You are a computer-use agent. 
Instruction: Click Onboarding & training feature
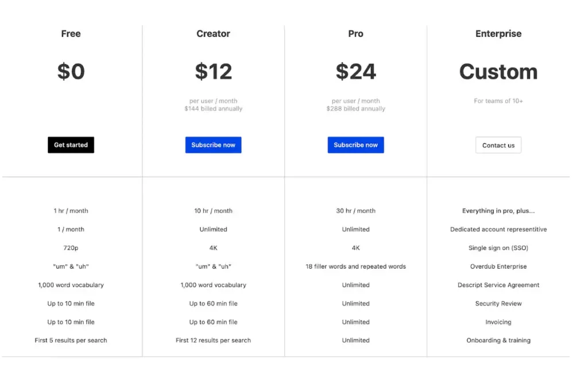(498, 340)
